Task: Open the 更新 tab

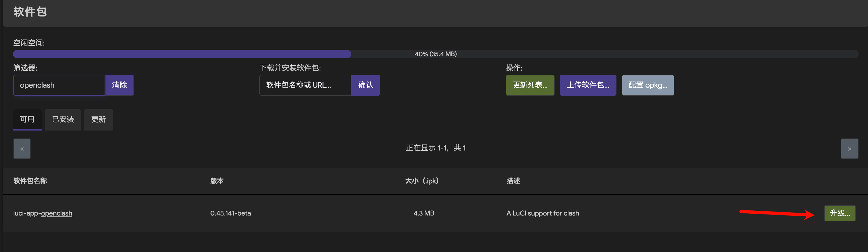Action: (98, 119)
